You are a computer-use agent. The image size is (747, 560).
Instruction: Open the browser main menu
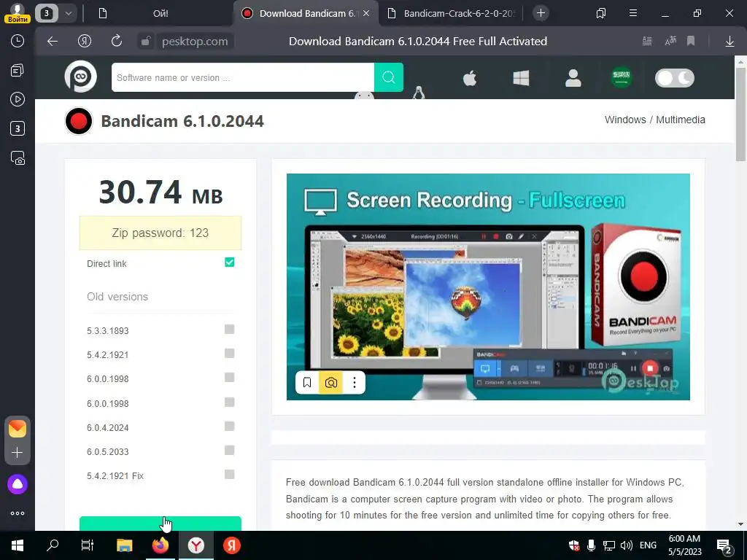click(x=633, y=13)
